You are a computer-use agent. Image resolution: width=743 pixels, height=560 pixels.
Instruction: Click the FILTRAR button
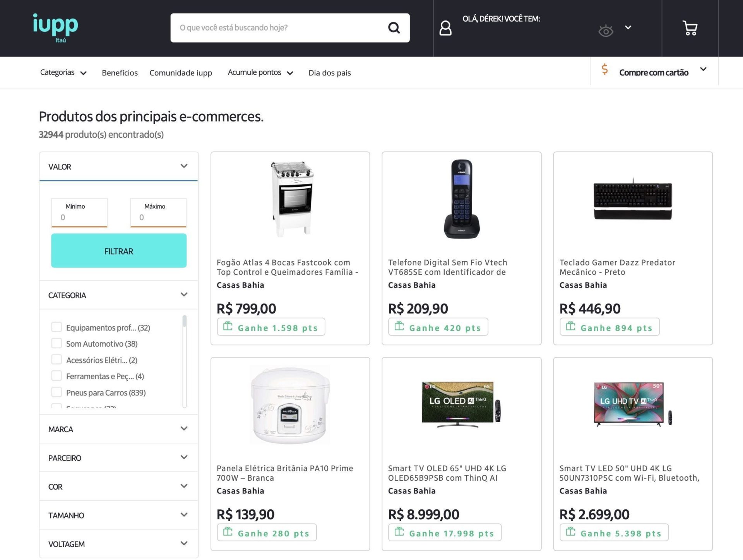(119, 251)
